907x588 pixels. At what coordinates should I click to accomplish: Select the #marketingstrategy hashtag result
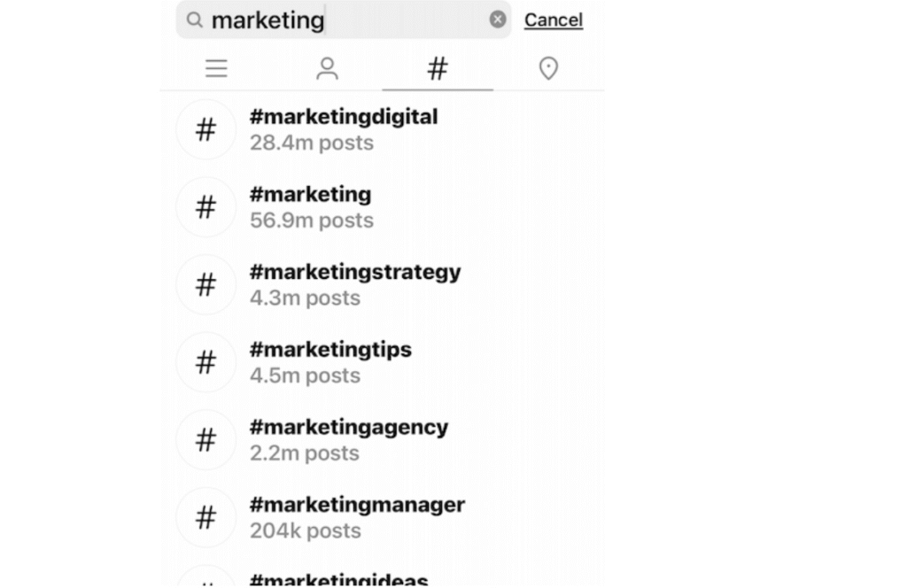(x=382, y=284)
